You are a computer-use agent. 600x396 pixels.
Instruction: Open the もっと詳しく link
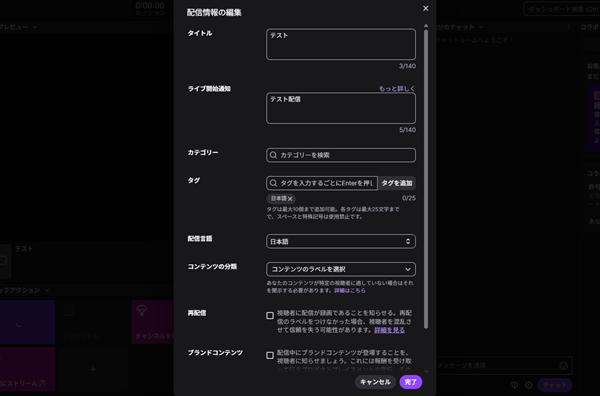point(397,88)
